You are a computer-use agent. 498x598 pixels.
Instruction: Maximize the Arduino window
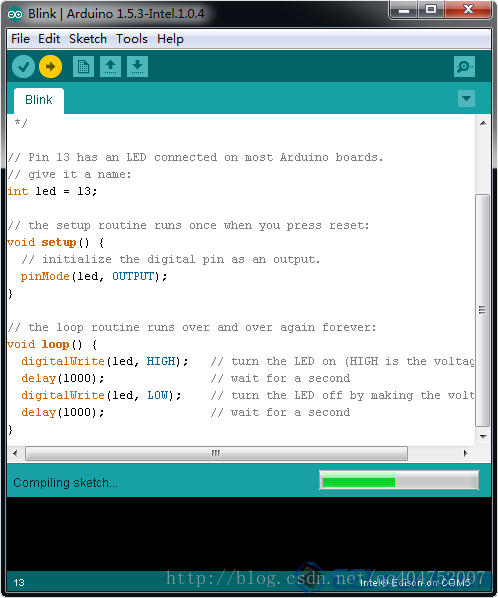pos(431,10)
